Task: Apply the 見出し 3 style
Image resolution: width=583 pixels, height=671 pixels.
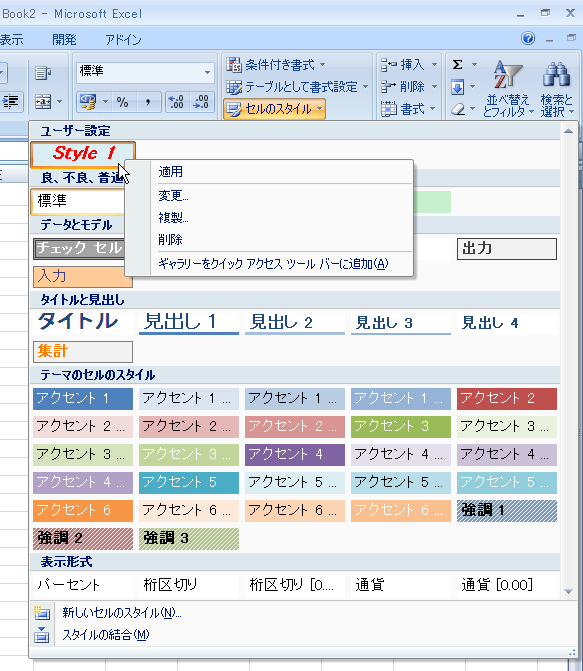Action: [x=401, y=322]
